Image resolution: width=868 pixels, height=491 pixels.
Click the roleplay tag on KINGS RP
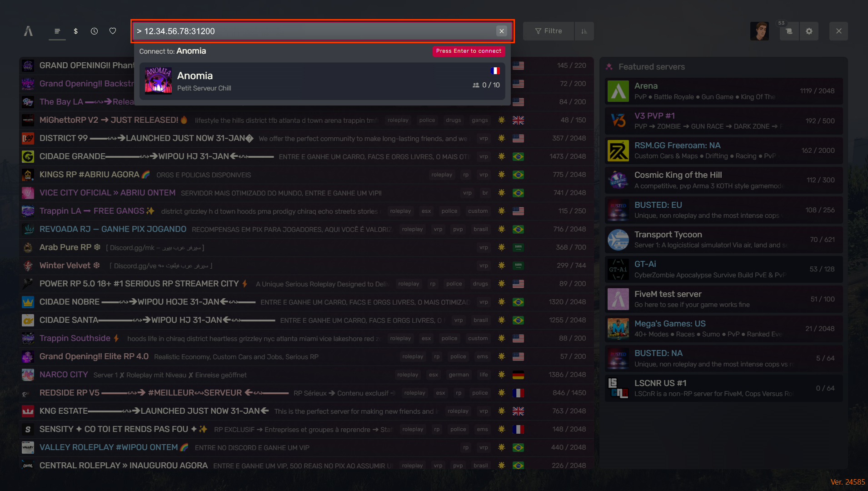(x=442, y=175)
